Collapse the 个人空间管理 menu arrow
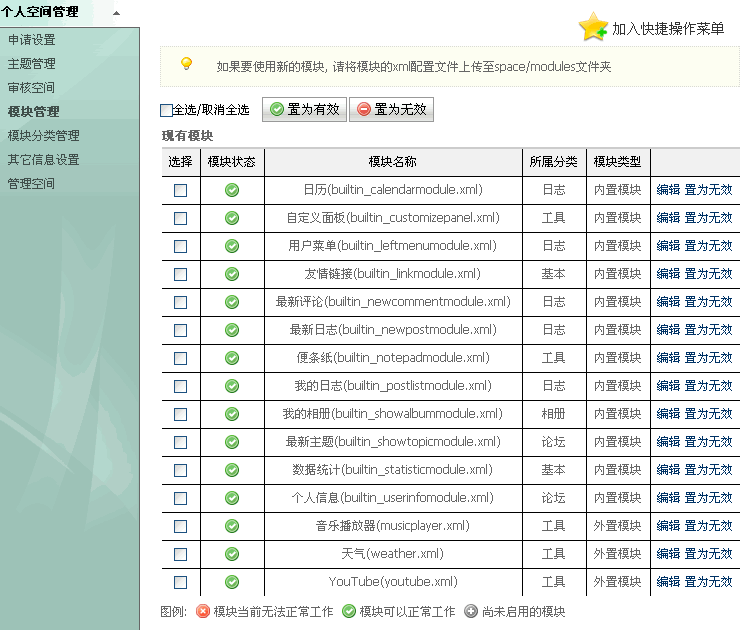 coord(116,13)
